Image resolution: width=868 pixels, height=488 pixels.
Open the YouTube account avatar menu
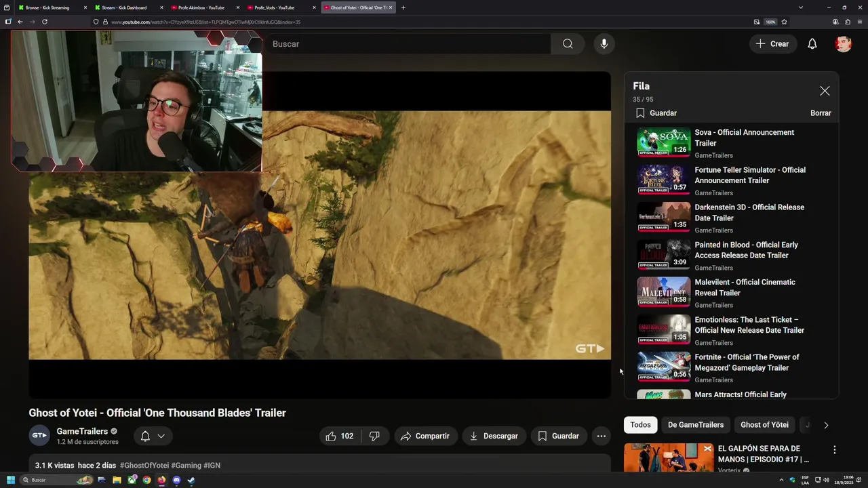click(843, 44)
